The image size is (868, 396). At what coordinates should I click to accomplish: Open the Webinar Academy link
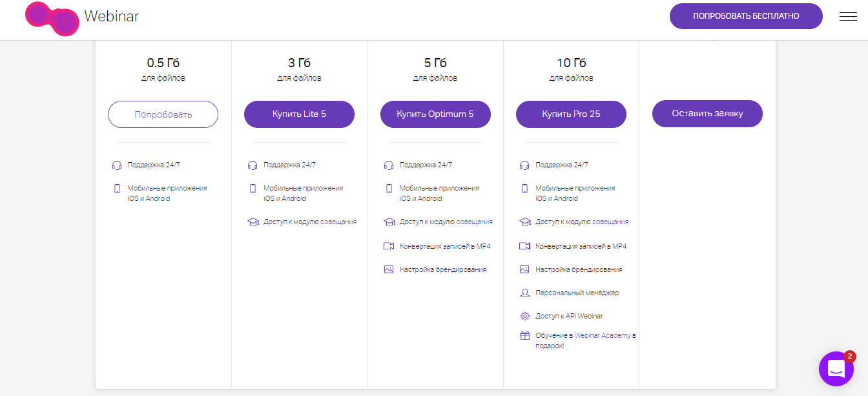click(x=602, y=336)
